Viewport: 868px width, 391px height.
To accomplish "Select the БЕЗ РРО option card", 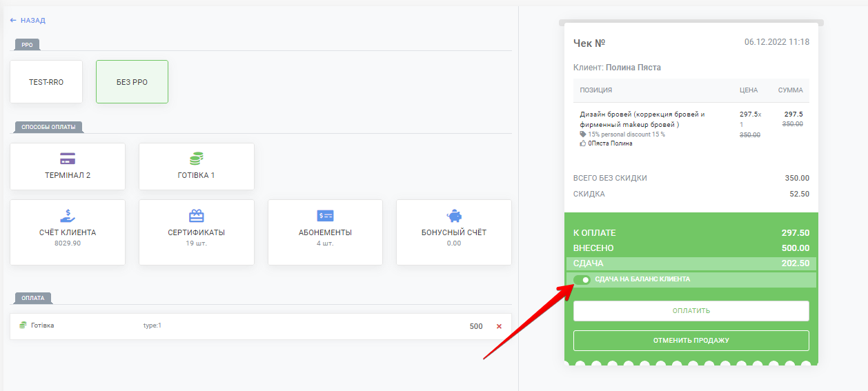I will pyautogui.click(x=132, y=82).
